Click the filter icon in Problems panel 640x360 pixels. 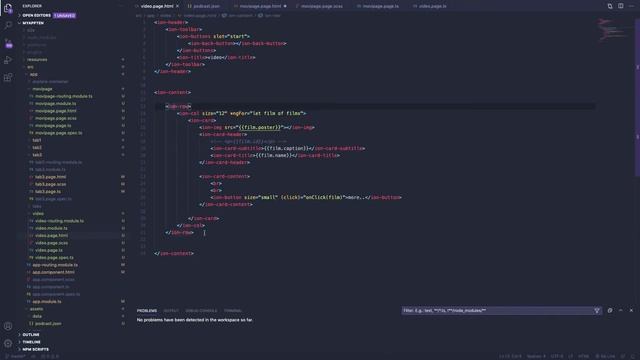point(597,311)
